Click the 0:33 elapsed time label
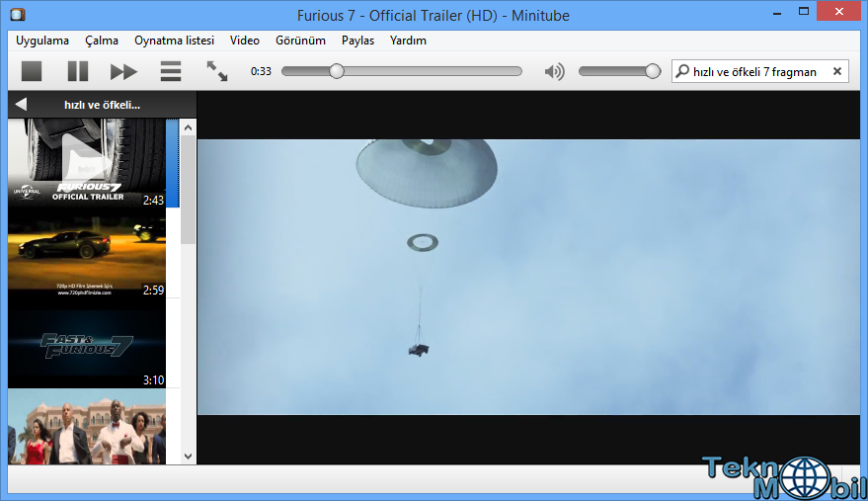This screenshot has width=868, height=501. (261, 71)
